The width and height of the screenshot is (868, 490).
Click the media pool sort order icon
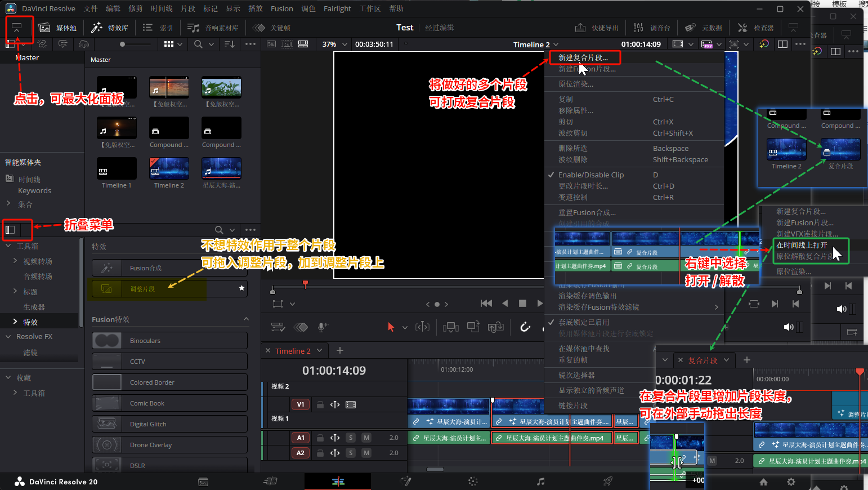point(229,44)
